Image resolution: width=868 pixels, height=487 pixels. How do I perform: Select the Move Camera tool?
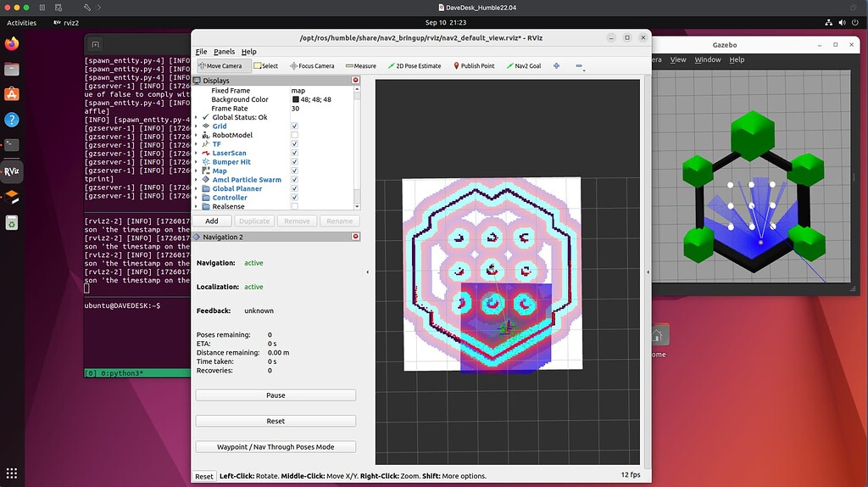(220, 66)
